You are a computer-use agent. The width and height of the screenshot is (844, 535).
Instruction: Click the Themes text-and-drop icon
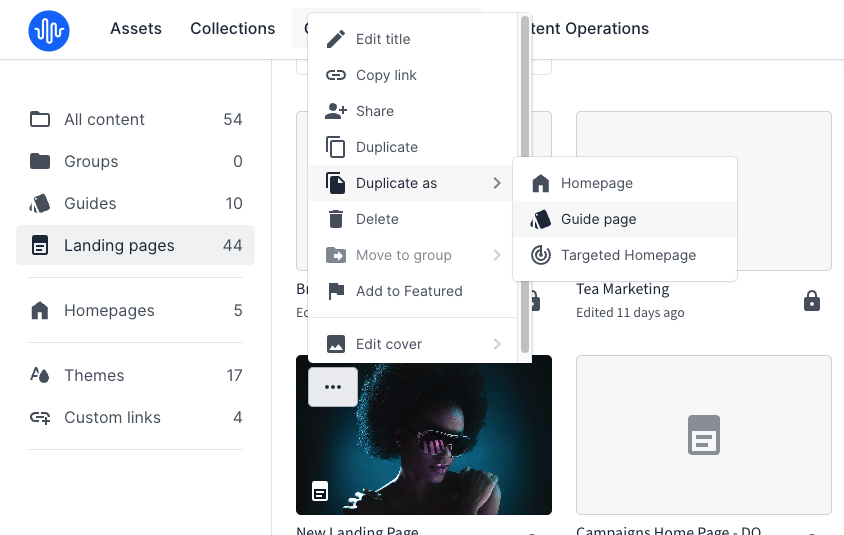coord(40,375)
